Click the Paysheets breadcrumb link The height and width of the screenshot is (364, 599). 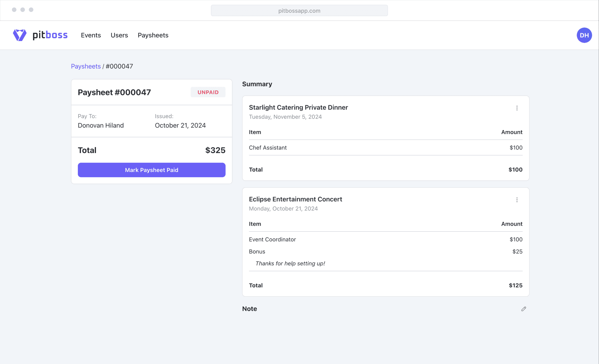86,66
